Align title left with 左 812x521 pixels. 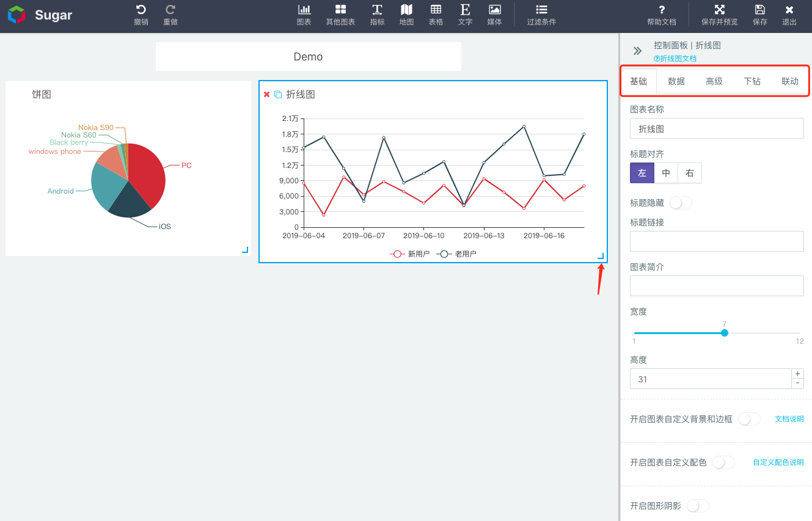tap(642, 173)
